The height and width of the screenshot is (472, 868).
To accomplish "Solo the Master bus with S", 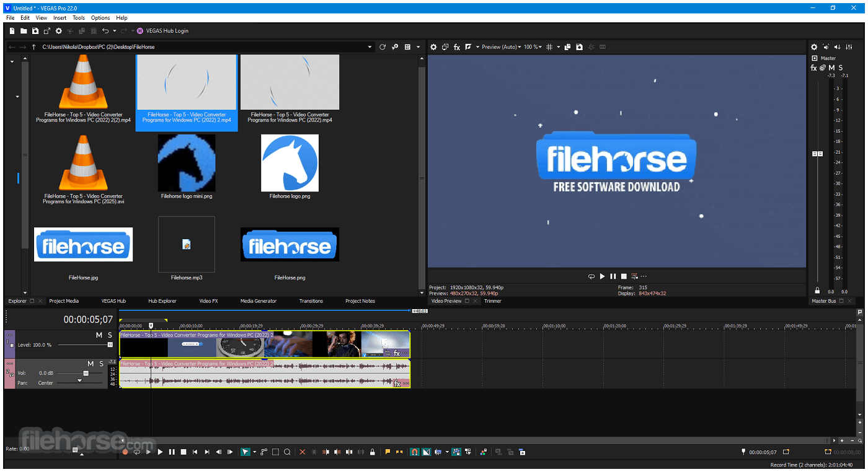I will click(x=841, y=68).
